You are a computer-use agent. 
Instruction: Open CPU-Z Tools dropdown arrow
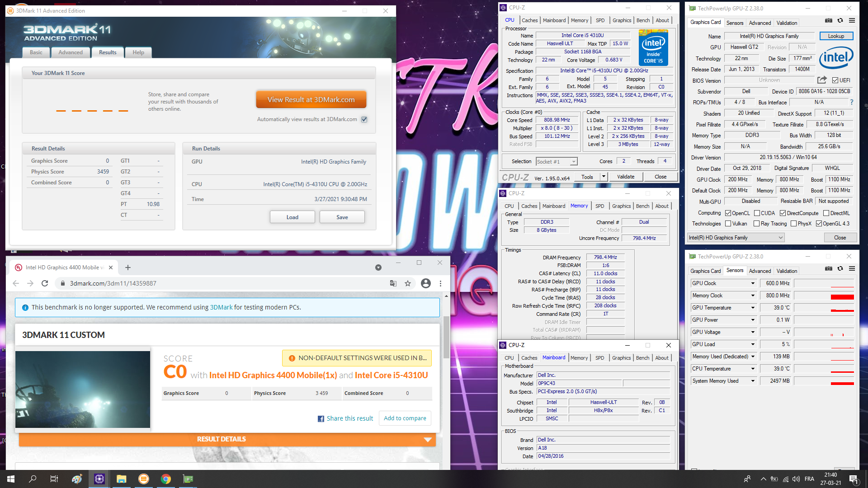603,177
